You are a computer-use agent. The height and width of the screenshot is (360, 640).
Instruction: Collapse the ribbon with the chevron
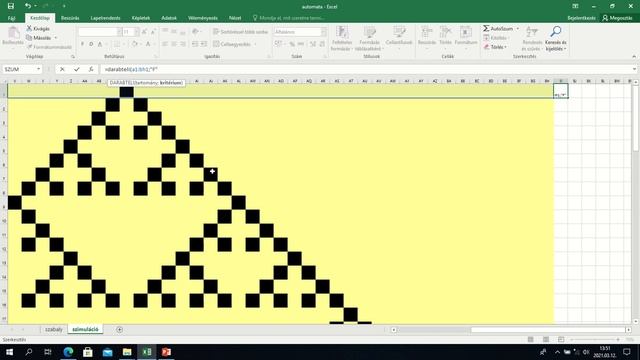tap(634, 57)
